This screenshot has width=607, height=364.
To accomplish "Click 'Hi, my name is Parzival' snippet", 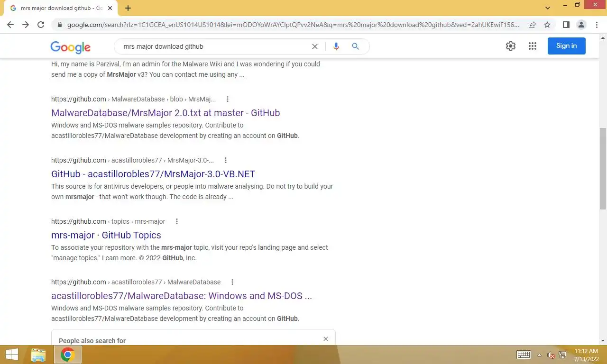I will tap(185, 69).
